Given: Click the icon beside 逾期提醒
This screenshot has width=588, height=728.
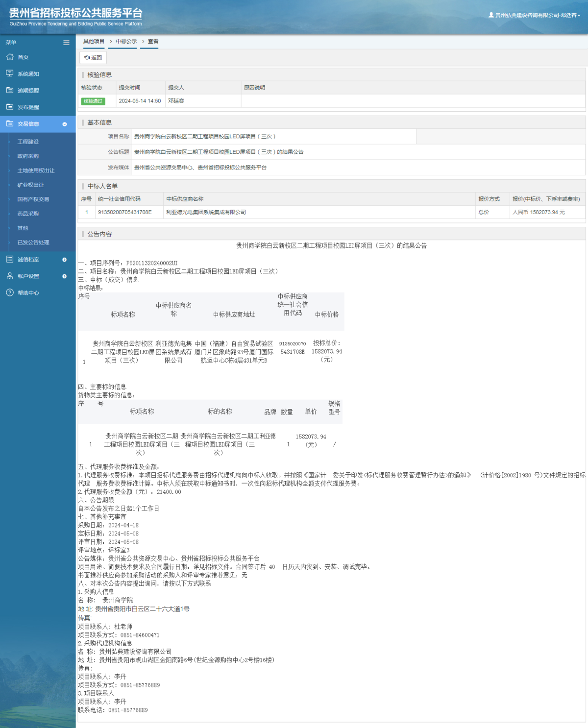Looking at the screenshot, I should click(x=10, y=90).
